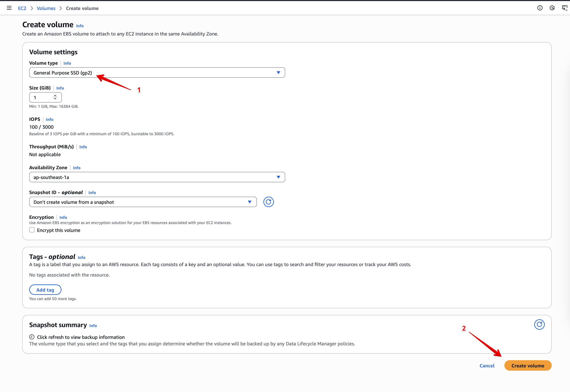
Task: Increase volume size with the stepper up arrow
Action: pos(55,96)
